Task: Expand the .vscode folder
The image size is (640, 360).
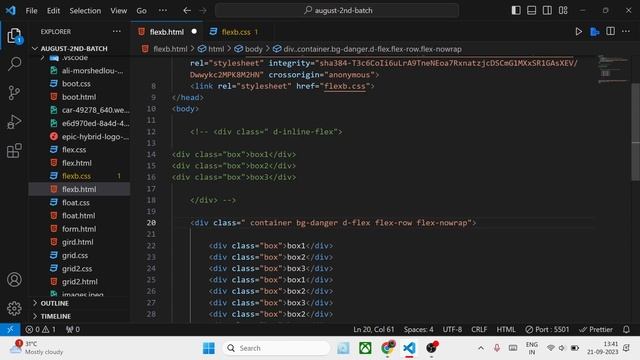Action: (x=79, y=58)
